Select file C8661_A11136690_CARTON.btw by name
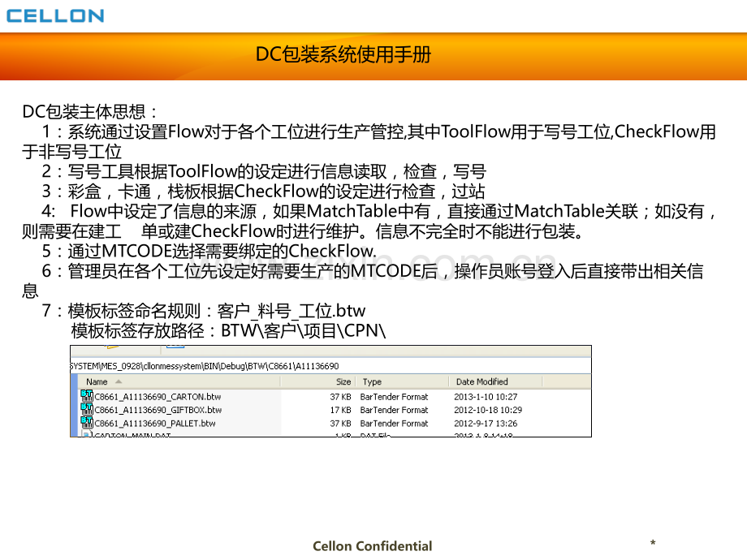The image size is (747, 560). pyautogui.click(x=158, y=397)
